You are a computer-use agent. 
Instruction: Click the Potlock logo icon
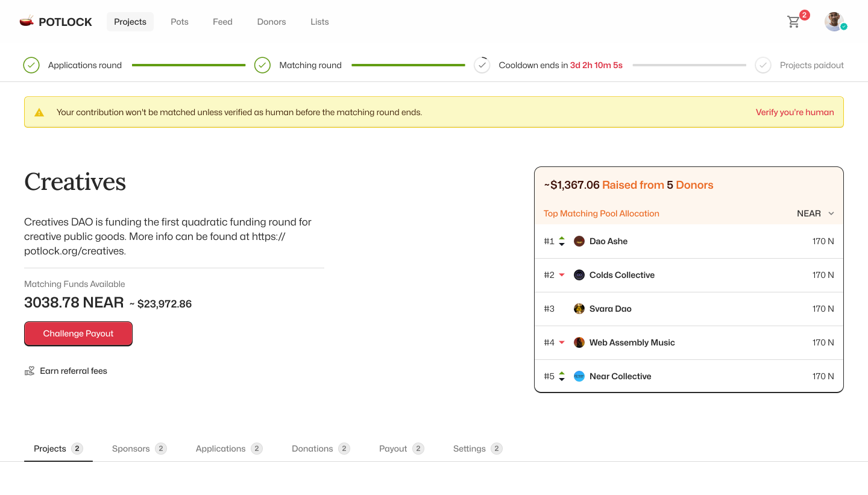27,22
